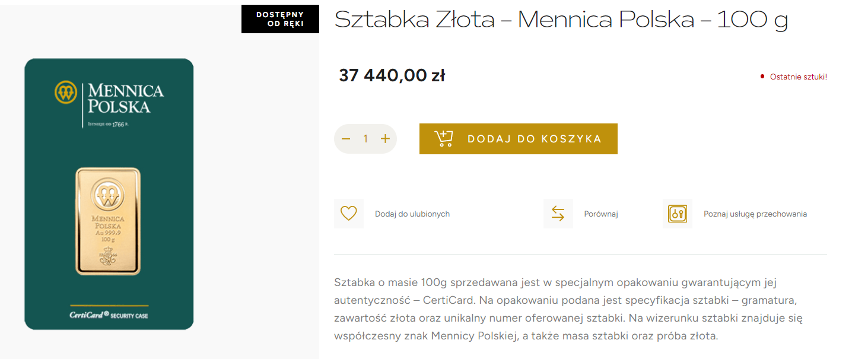Click the product description paragraph
The image size is (868, 359).
(568, 309)
